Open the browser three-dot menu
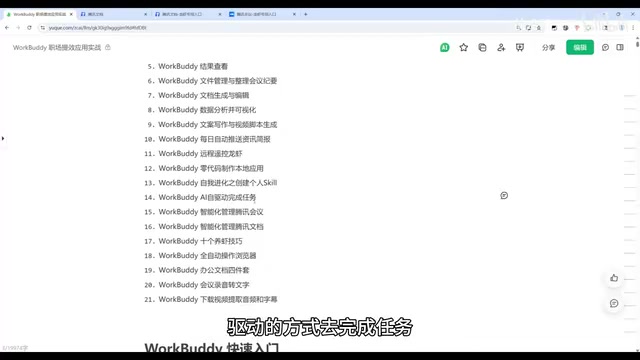This screenshot has height=360, width=640. [x=633, y=28]
